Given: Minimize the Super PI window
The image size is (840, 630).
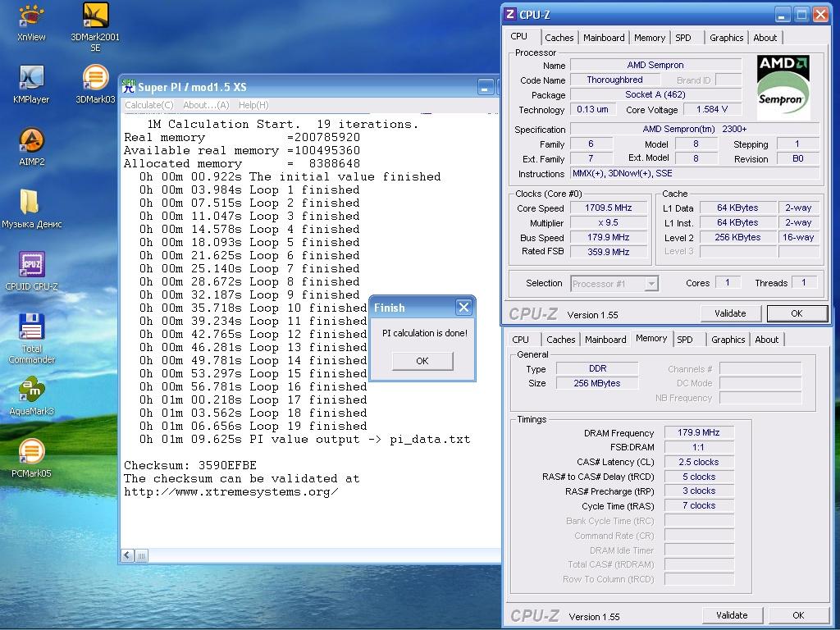Looking at the screenshot, I should click(486, 87).
